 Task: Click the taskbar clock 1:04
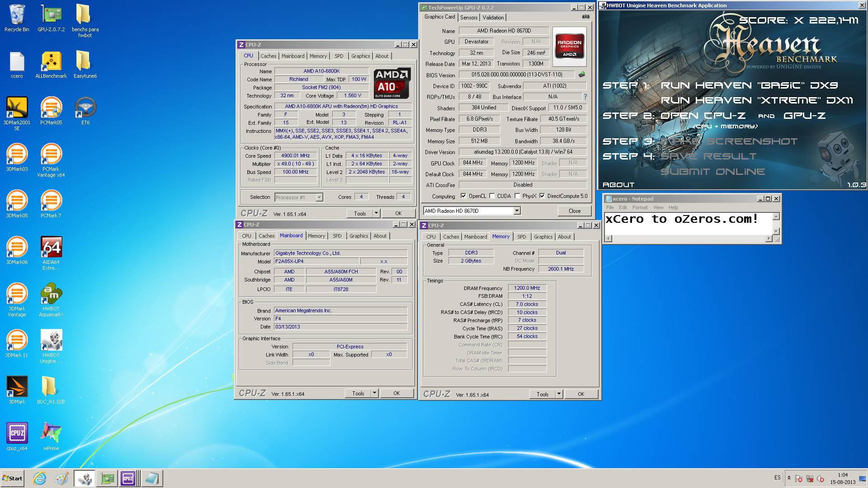pyautogui.click(x=843, y=475)
